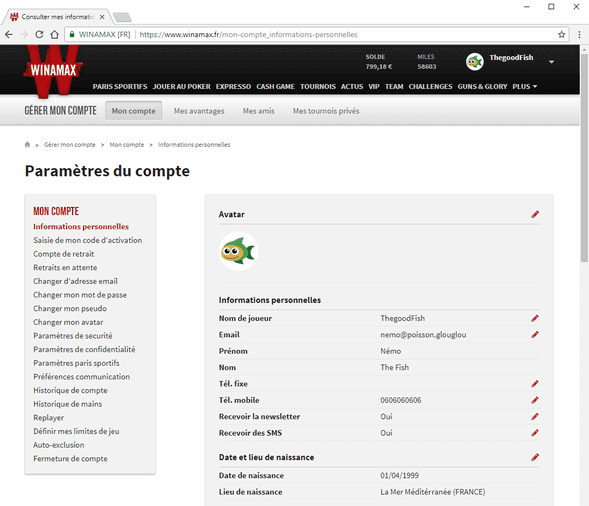Click Changer mon pseudo
The image size is (589, 506).
(70, 308)
